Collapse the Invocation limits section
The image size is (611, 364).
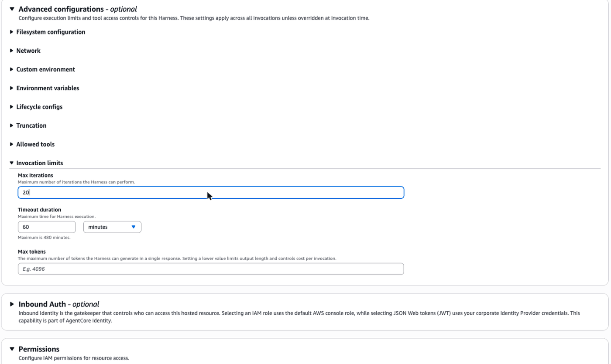36,163
